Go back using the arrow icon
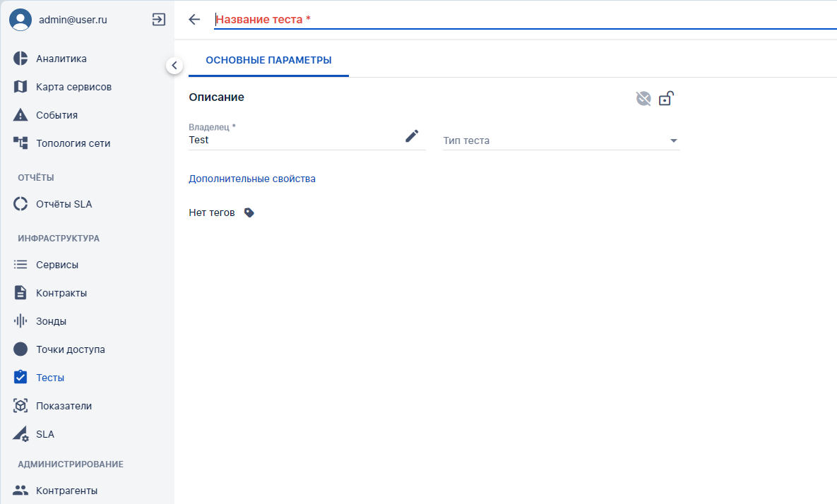 coord(194,20)
